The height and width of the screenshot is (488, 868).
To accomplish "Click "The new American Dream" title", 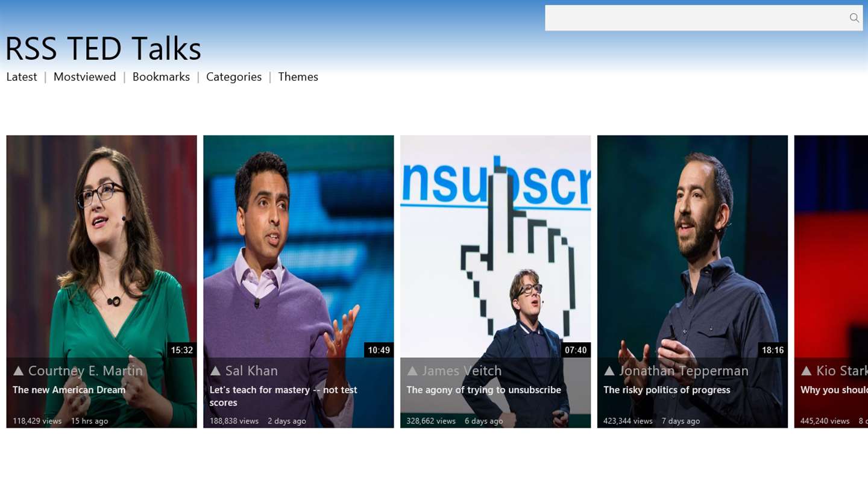I will click(69, 390).
